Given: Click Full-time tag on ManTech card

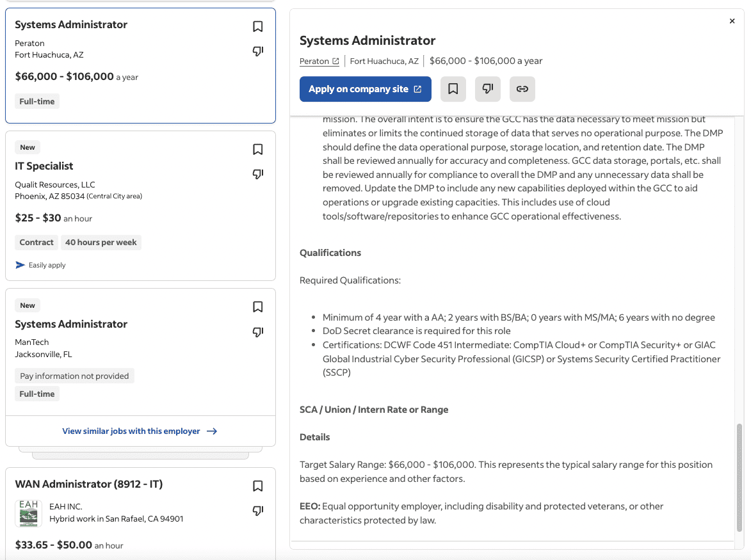Looking at the screenshot, I should [37, 394].
